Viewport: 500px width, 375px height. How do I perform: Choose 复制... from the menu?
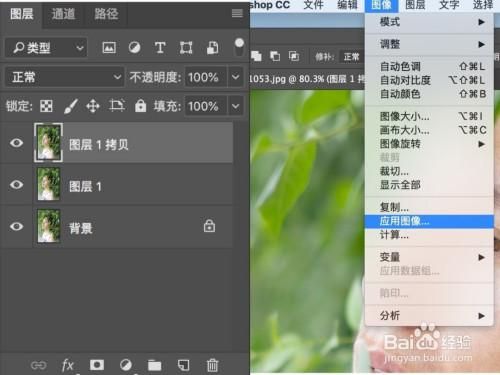pyautogui.click(x=429, y=207)
